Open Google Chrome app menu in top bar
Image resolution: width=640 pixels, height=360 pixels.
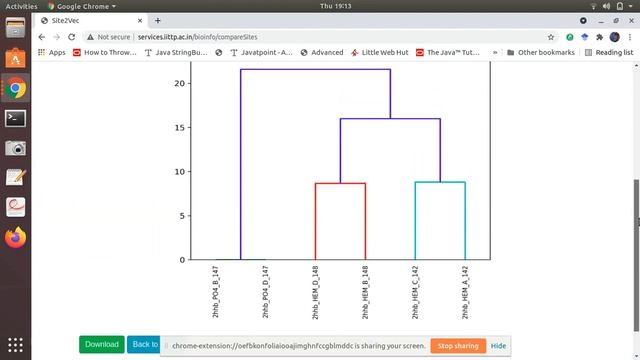pyautogui.click(x=82, y=6)
